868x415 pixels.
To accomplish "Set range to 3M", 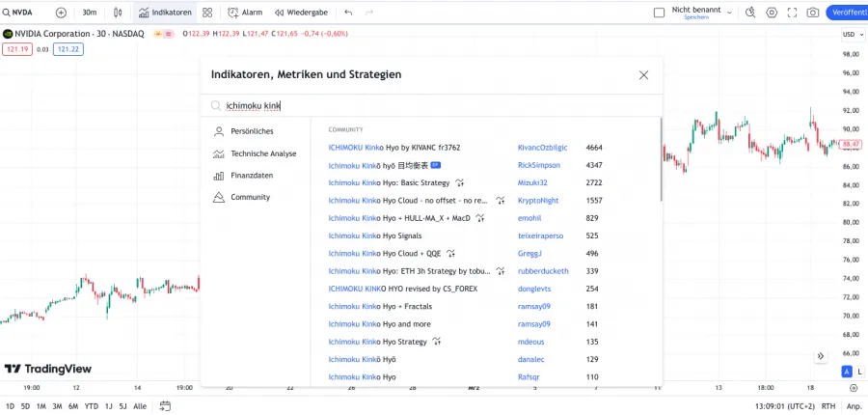I will [x=57, y=406].
